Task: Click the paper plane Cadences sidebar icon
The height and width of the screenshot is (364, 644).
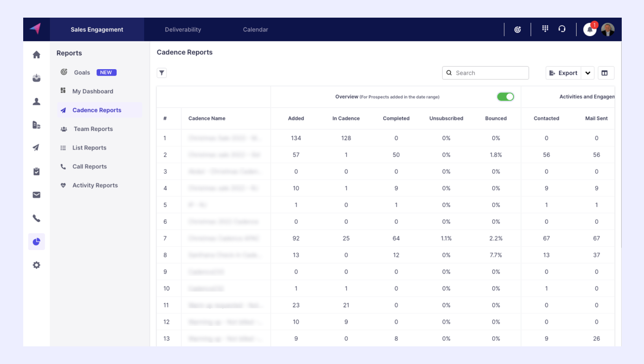Action: coord(37,148)
